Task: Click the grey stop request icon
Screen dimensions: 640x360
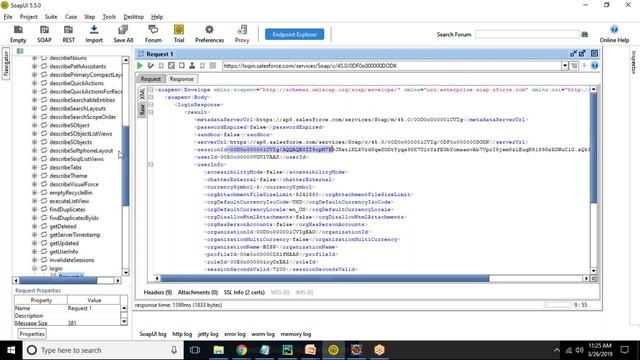Action: pos(213,65)
